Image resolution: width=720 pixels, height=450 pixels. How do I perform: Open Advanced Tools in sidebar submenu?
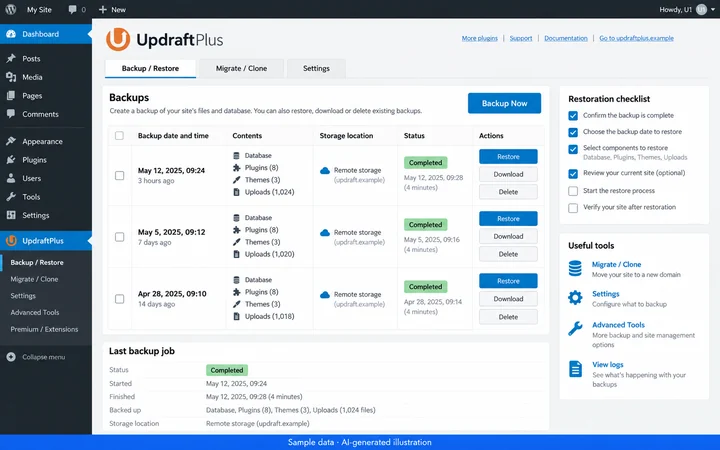click(x=35, y=312)
